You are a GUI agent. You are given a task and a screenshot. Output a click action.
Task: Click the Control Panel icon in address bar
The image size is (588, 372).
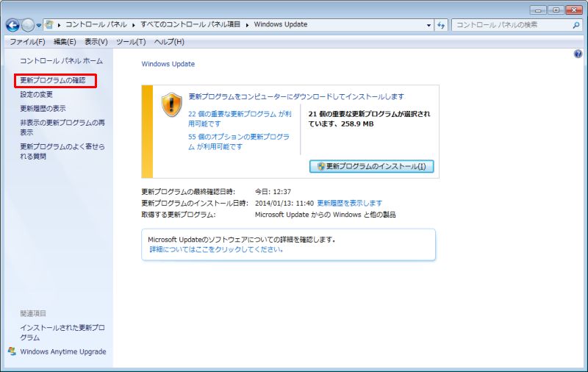(49, 25)
